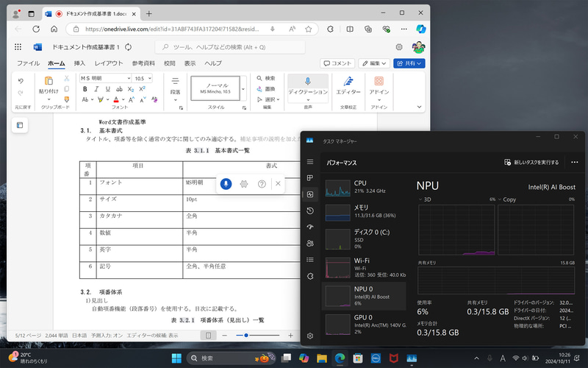Expand the Styles gallery arrow

(x=243, y=88)
